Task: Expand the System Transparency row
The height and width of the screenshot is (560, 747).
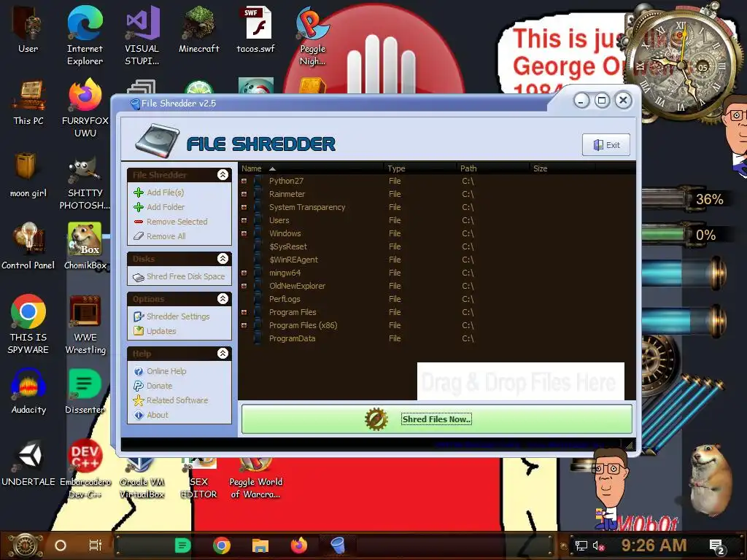Action: tap(244, 207)
